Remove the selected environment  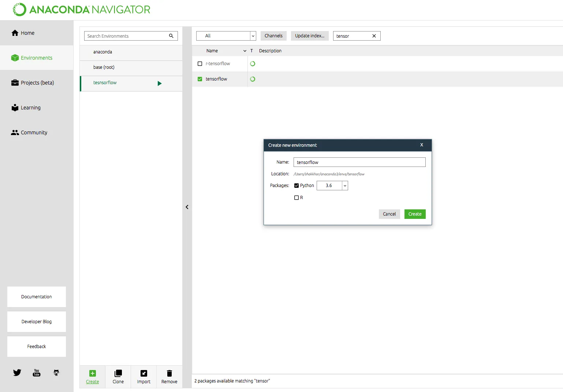tap(169, 377)
